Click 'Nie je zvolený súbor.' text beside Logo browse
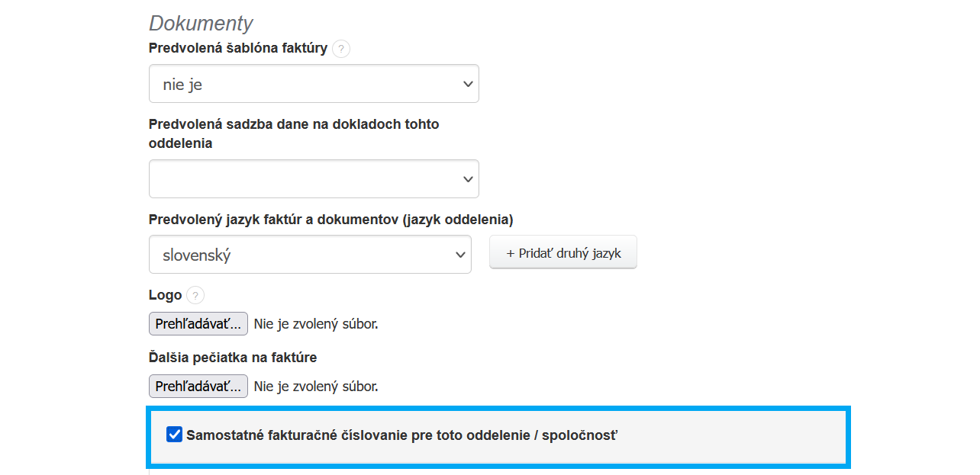This screenshot has height=475, width=980. pyautogui.click(x=316, y=324)
